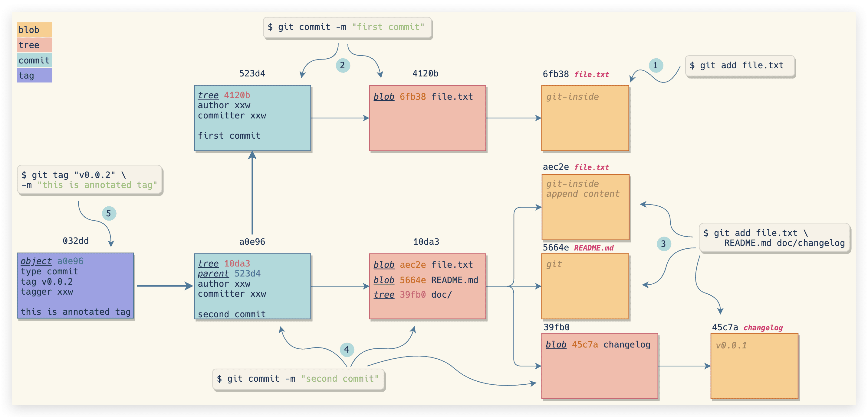Select the commit legend swatch
Viewport: 868px width, 417px height.
point(35,60)
